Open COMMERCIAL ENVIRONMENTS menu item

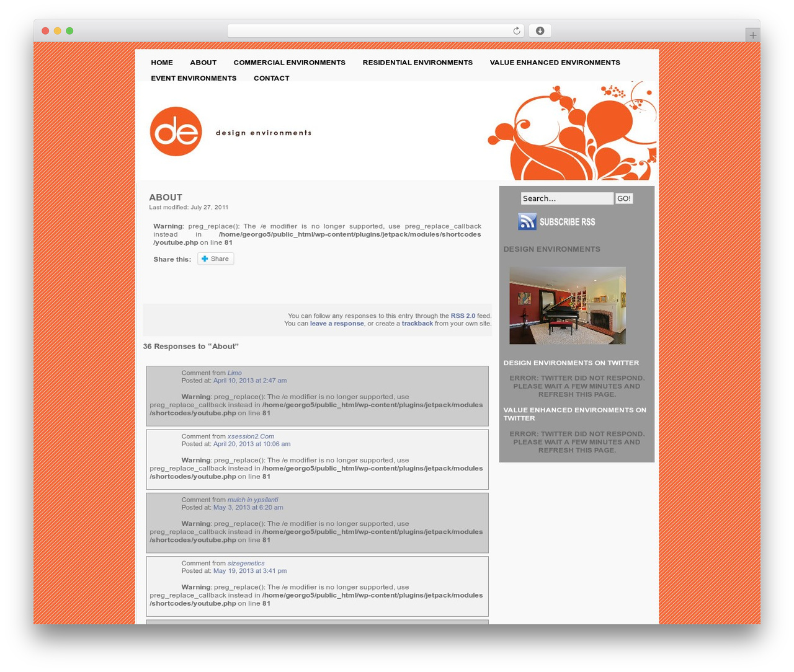(x=289, y=63)
